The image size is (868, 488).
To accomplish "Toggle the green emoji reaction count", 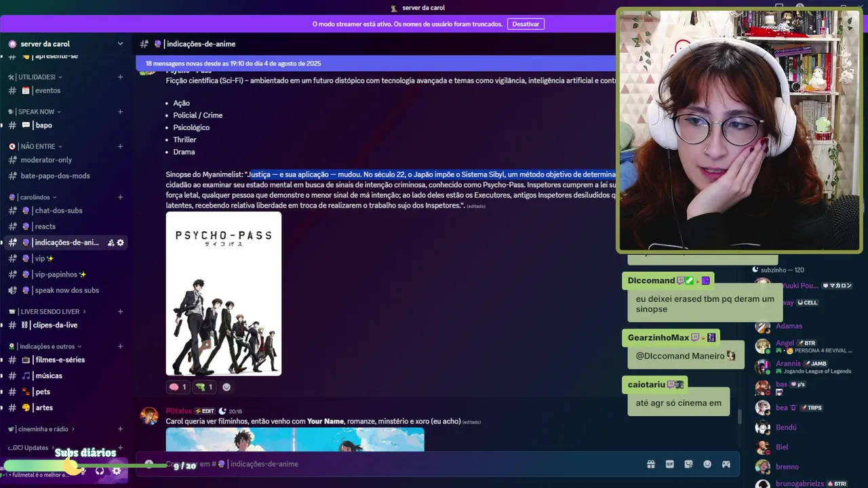I will [204, 387].
